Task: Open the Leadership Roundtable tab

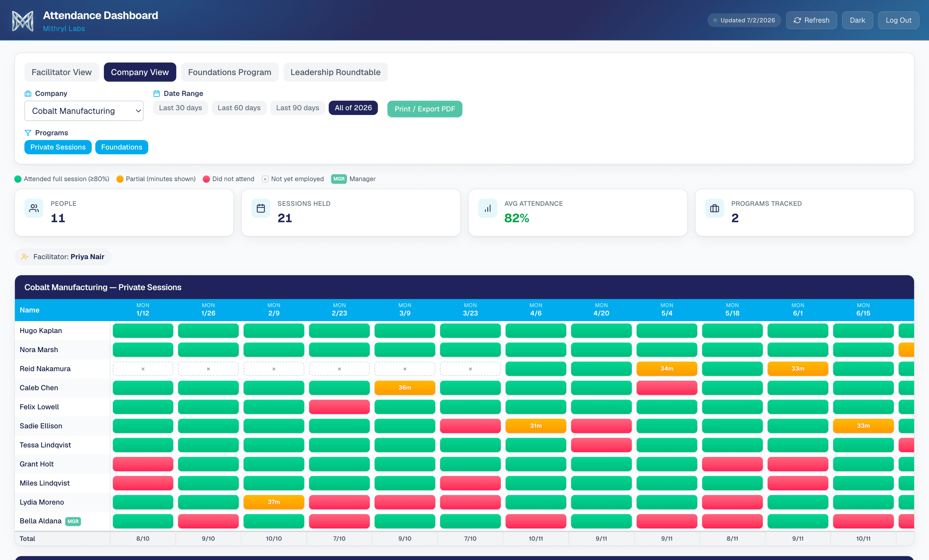Action: pos(336,72)
